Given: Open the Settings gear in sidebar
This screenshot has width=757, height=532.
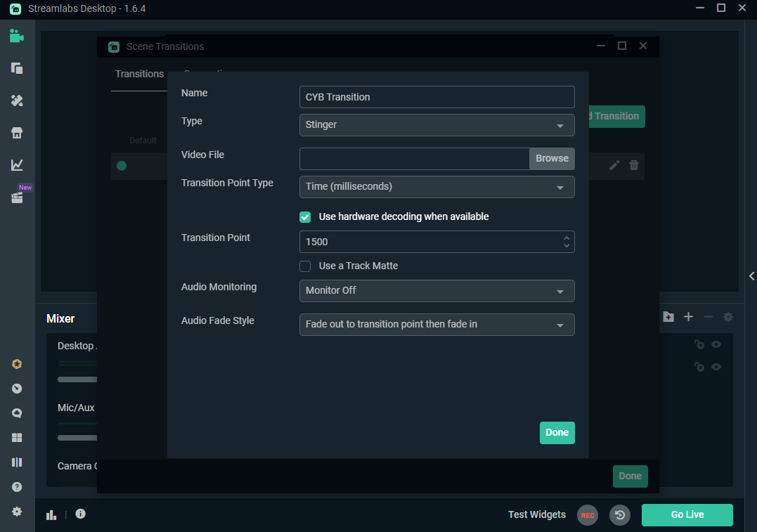Looking at the screenshot, I should tap(17, 512).
